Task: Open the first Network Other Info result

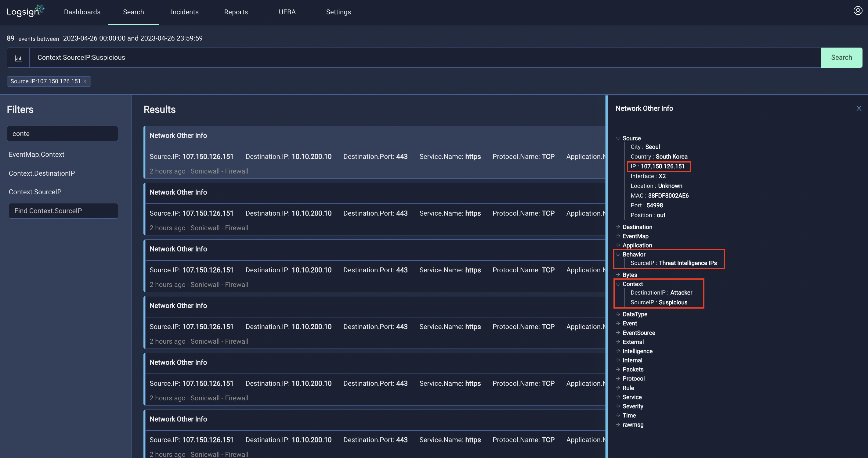Action: pyautogui.click(x=375, y=152)
